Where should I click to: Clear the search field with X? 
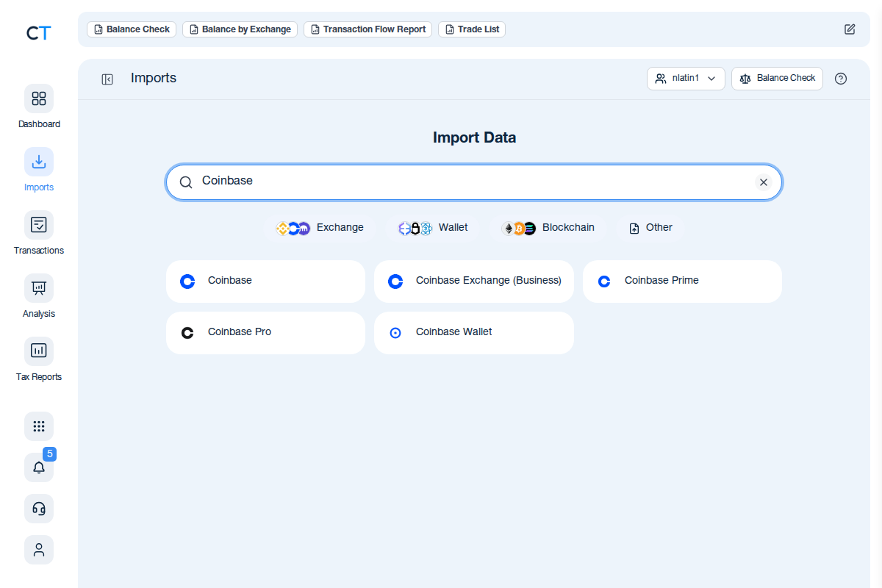coord(764,182)
